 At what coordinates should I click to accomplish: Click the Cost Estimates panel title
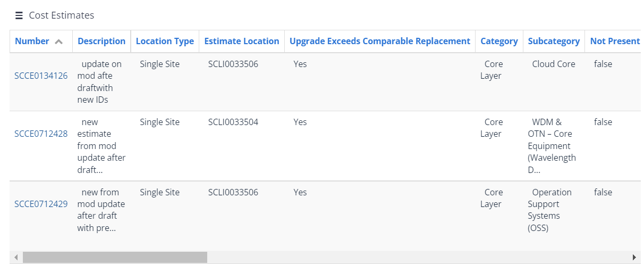click(x=62, y=15)
